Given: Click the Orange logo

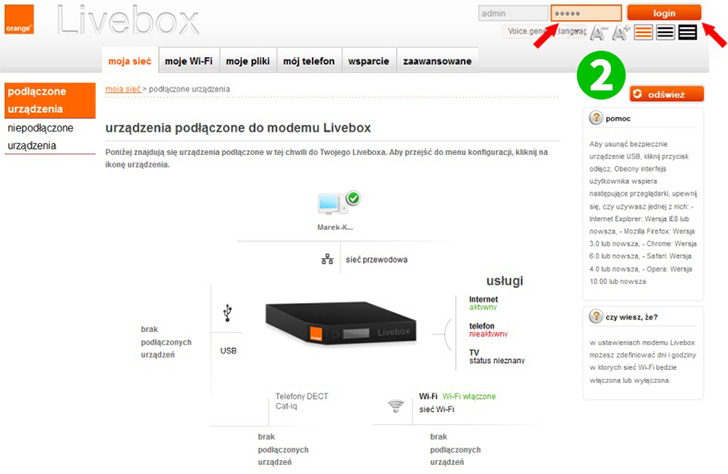Looking at the screenshot, I should (19, 19).
